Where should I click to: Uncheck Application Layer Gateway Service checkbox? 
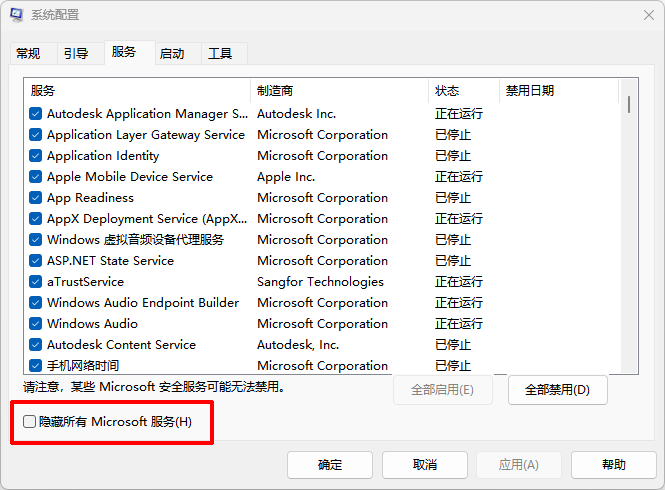(36, 135)
